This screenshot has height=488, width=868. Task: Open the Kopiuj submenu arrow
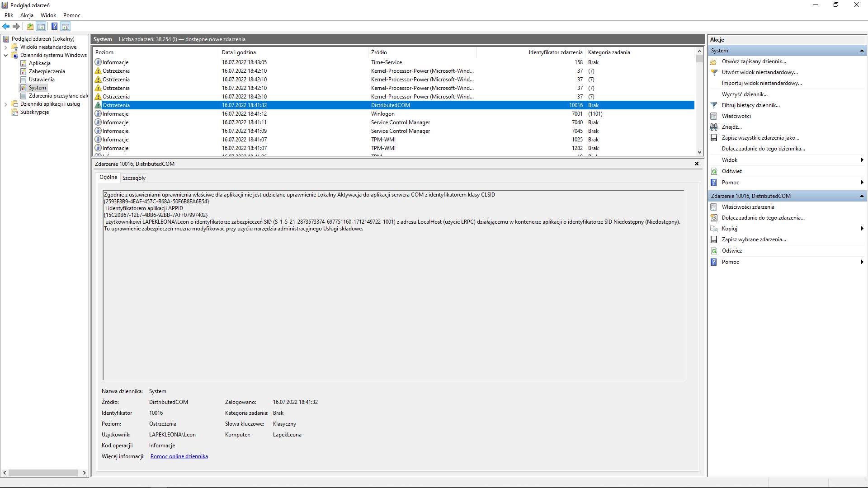[x=862, y=229]
